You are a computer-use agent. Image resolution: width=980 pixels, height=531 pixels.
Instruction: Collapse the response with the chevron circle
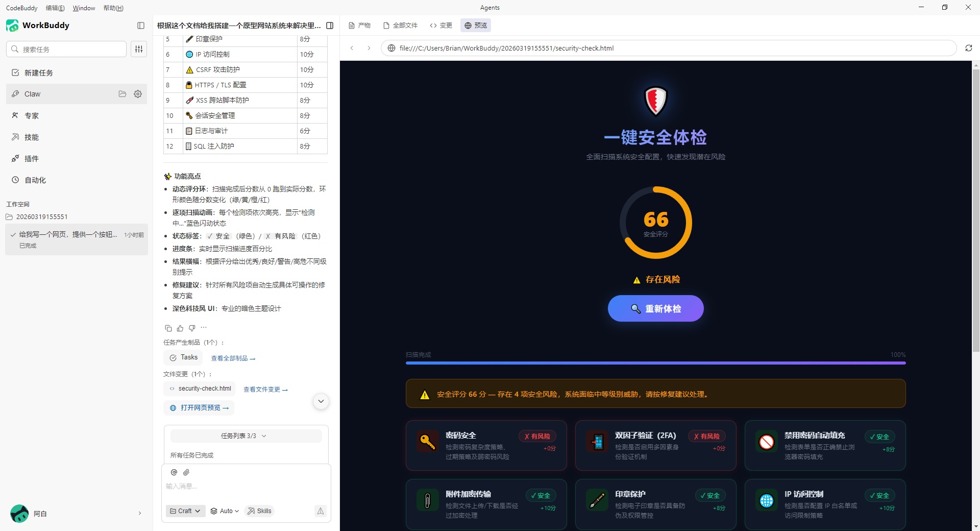point(321,401)
